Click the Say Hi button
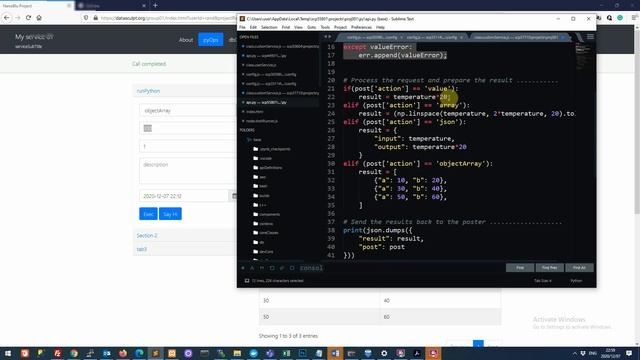640x360 pixels. click(x=170, y=214)
